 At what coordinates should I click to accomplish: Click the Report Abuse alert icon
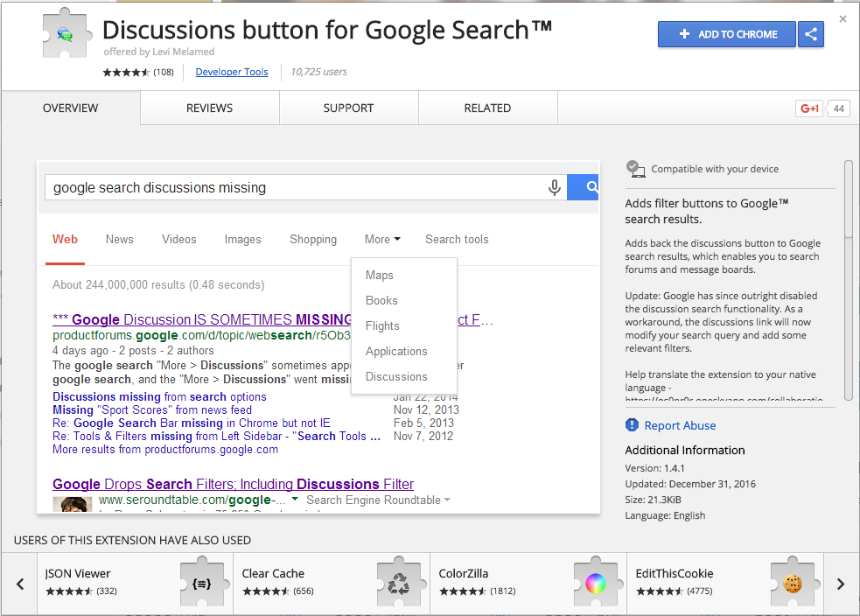point(633,425)
